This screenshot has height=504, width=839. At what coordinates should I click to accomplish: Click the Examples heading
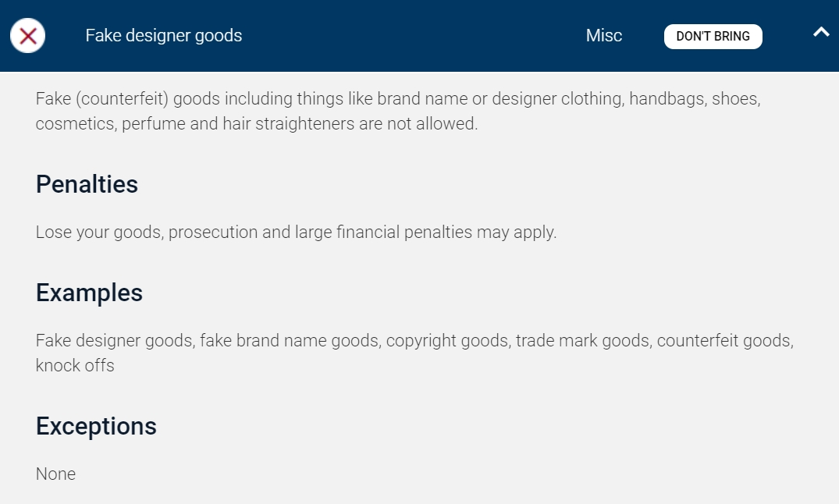tap(89, 293)
